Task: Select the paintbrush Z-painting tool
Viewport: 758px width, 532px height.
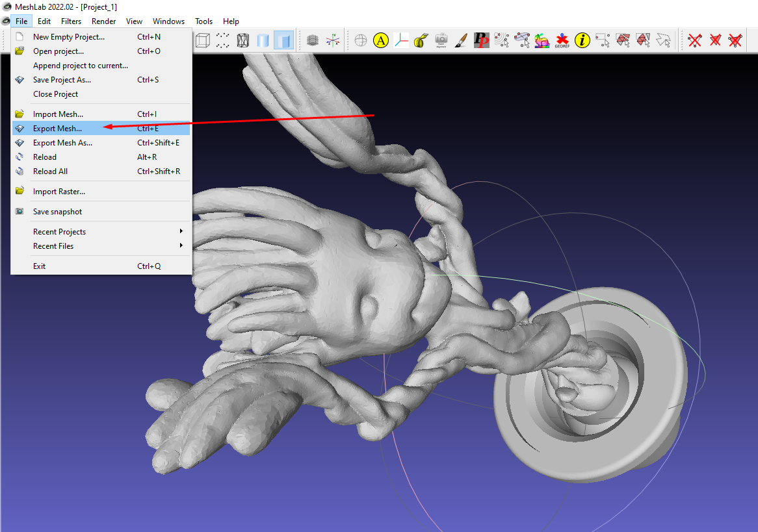Action: 461,40
